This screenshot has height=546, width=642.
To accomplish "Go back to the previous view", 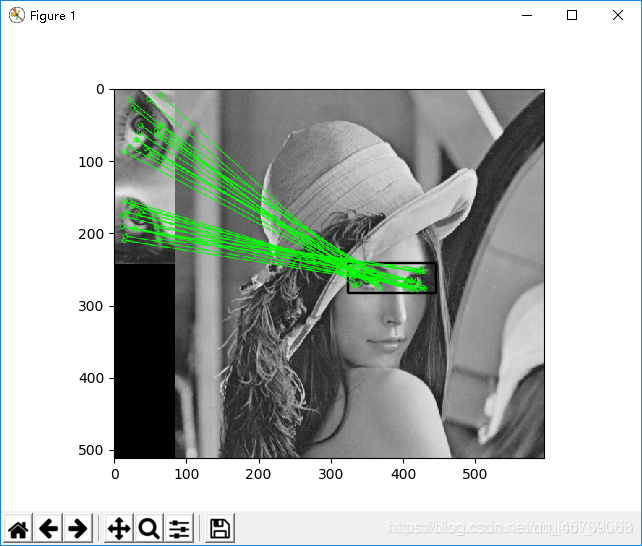I will click(48, 528).
